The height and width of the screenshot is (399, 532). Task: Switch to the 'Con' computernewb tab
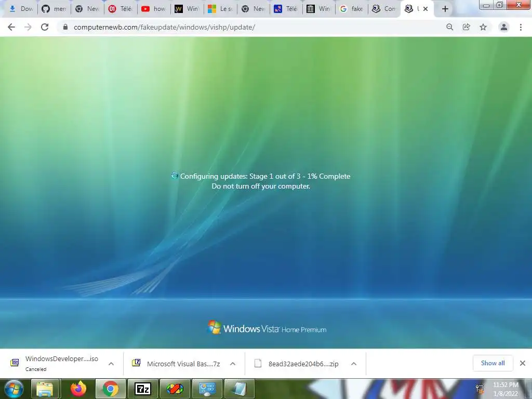pos(384,9)
